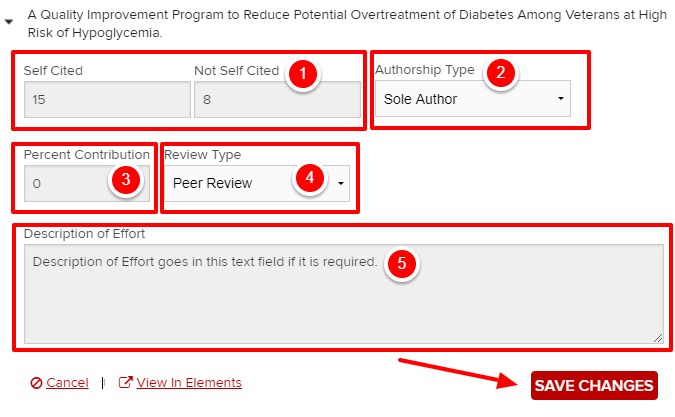The width and height of the screenshot is (675, 417).
Task: Open the Review Type dropdown
Action: (x=257, y=183)
